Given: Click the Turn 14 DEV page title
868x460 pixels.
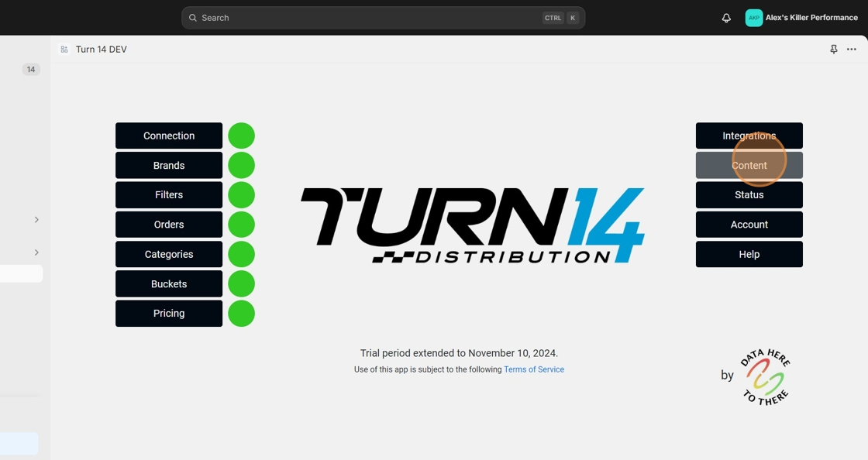Looking at the screenshot, I should pos(102,50).
